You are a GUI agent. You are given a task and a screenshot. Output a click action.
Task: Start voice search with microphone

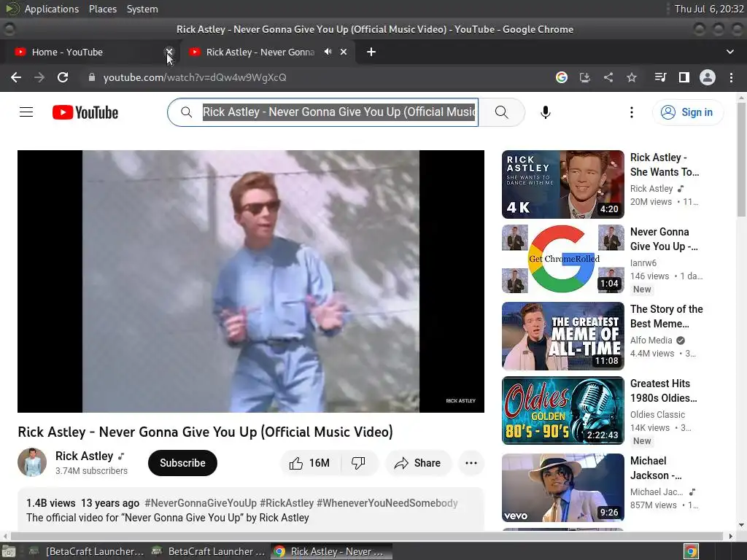(x=546, y=112)
